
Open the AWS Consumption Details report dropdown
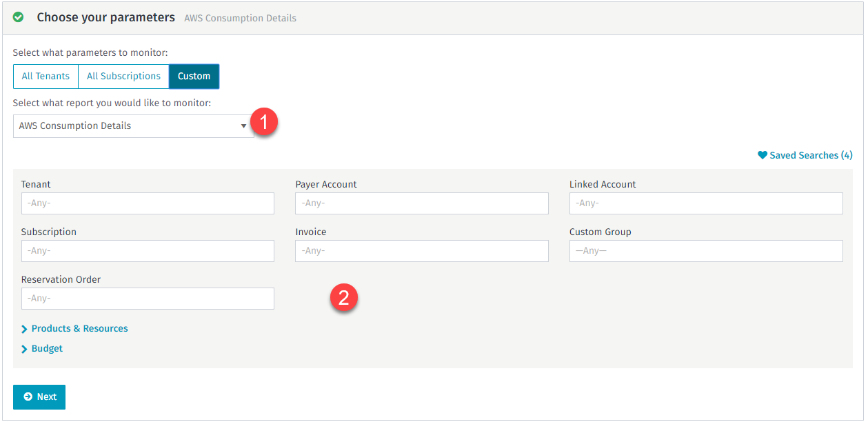point(133,126)
